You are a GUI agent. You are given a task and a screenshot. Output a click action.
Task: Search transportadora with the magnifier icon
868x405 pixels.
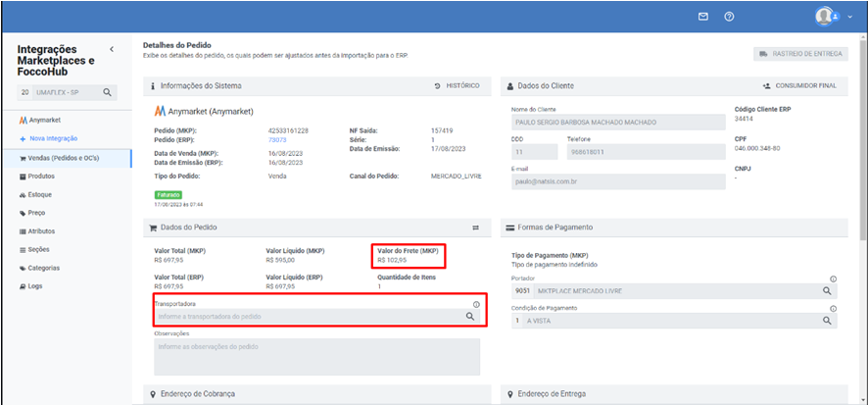pos(469,316)
